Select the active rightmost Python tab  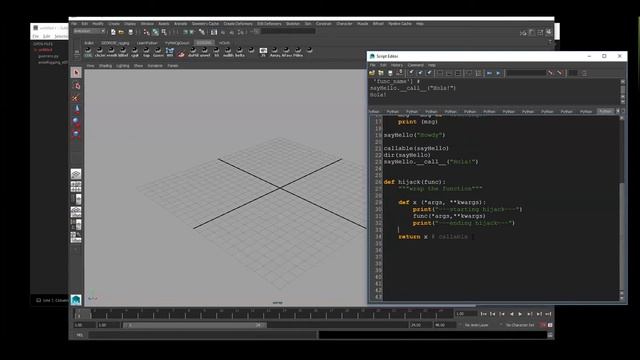605,111
